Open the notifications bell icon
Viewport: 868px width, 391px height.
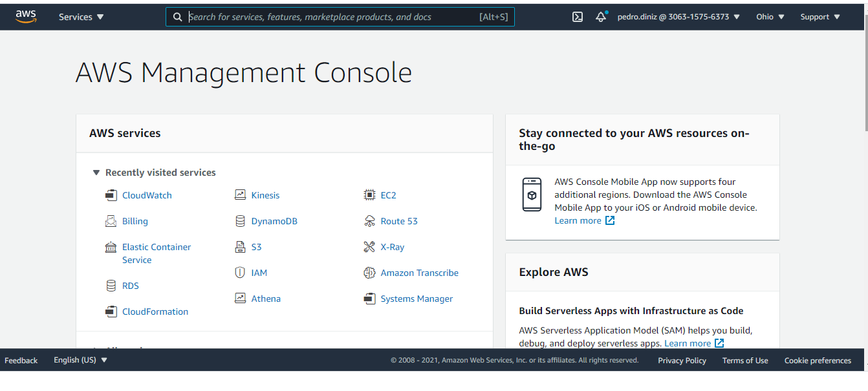click(x=601, y=17)
